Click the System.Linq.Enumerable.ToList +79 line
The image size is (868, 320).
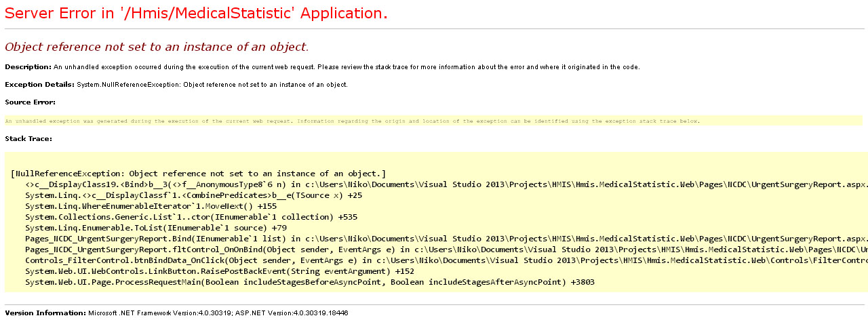coord(156,228)
